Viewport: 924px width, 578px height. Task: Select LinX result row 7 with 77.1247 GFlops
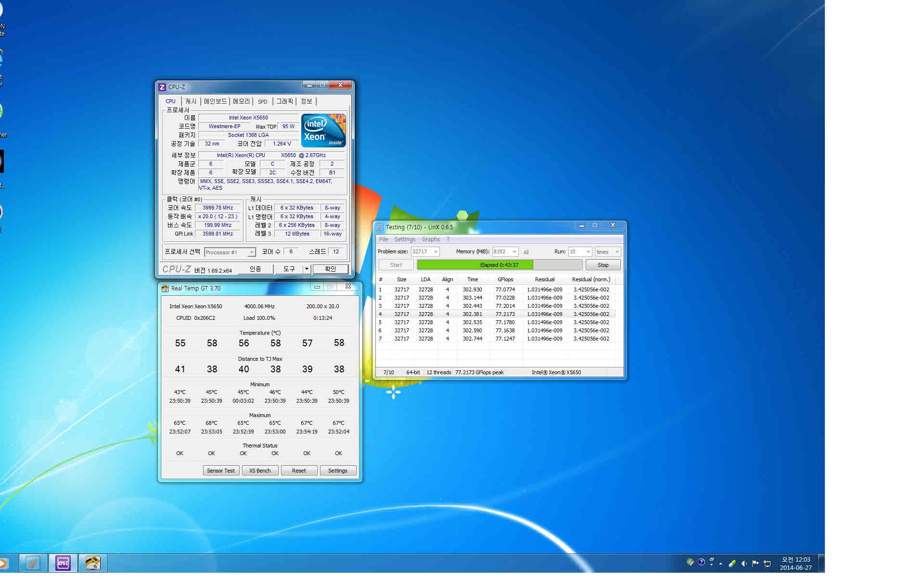coord(496,339)
